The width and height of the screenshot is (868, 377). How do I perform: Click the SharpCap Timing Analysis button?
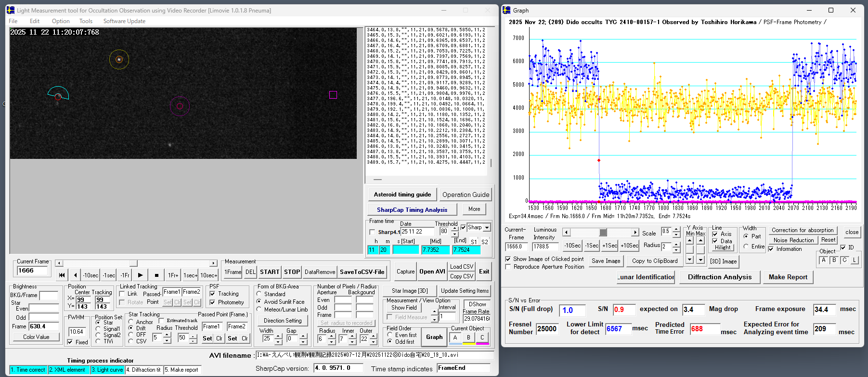tap(412, 210)
